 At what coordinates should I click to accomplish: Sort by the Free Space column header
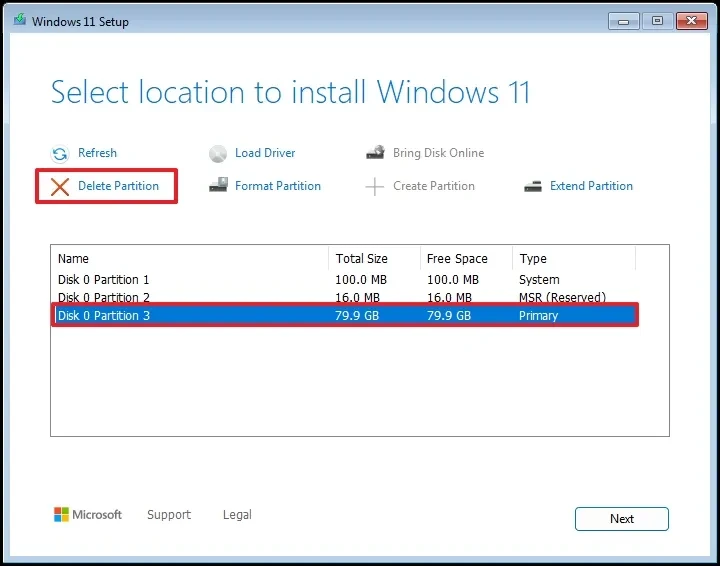[464, 258]
